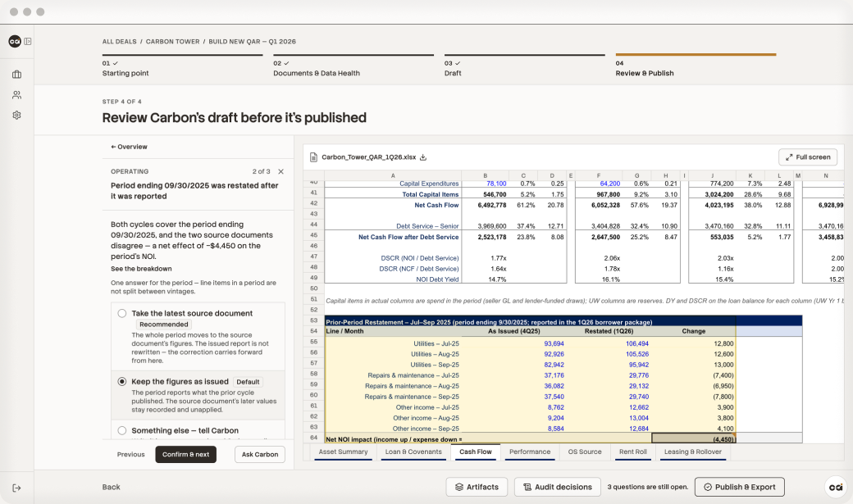Click '3 questions are still open.' text

coord(647,487)
